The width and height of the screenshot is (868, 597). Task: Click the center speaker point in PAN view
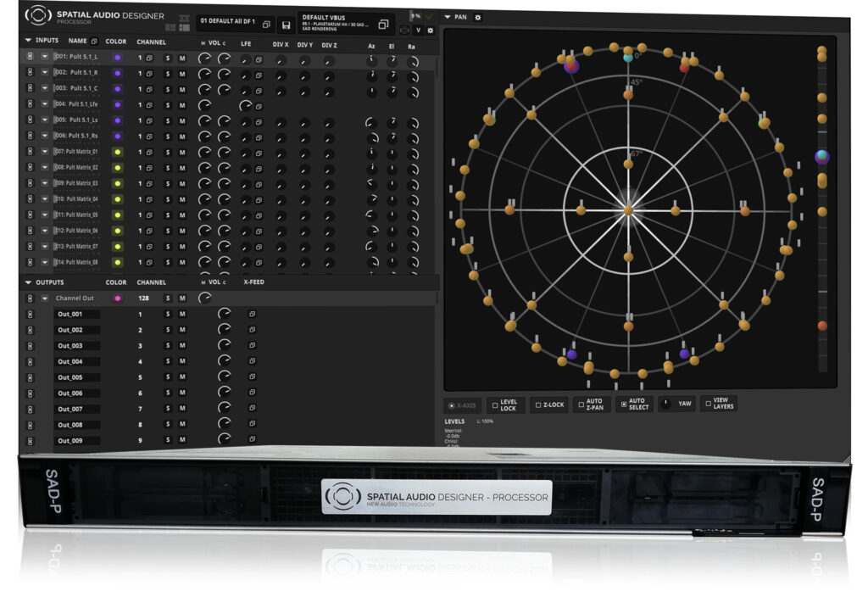tap(628, 210)
